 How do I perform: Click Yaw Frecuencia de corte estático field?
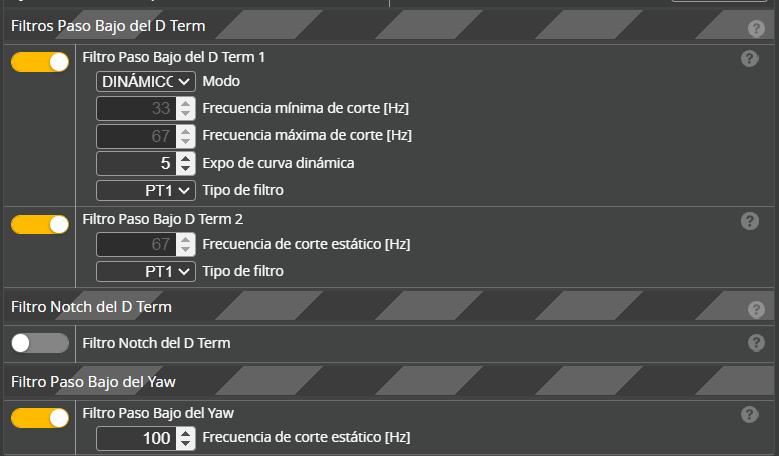tap(136, 438)
